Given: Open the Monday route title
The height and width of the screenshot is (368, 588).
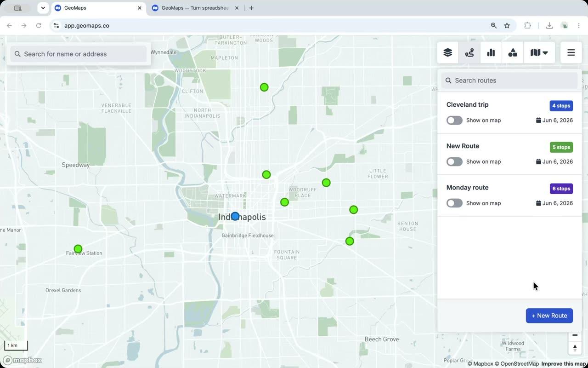Looking at the screenshot, I should [467, 187].
